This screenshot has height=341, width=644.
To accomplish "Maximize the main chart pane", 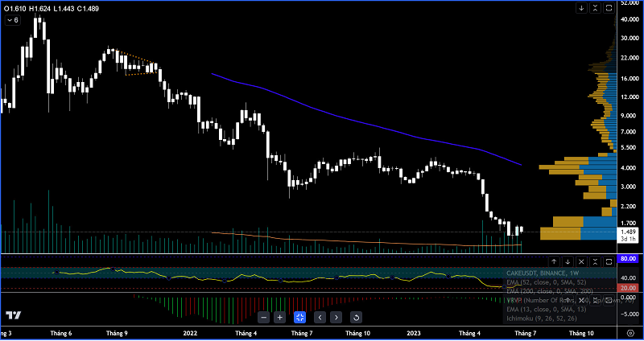I will pos(608,8).
